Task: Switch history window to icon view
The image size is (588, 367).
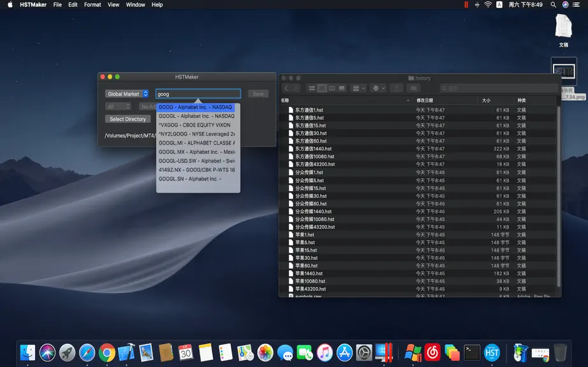Action: [x=312, y=89]
